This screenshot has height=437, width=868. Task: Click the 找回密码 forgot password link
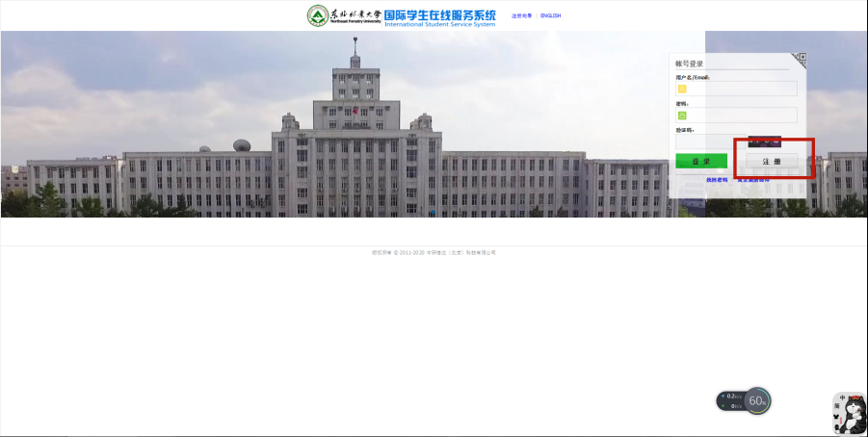[x=717, y=180]
